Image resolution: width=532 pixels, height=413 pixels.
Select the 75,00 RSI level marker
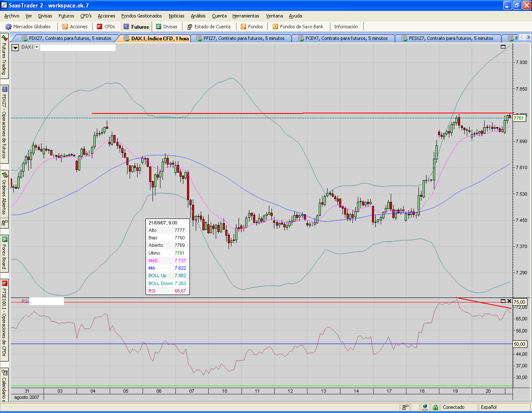[520, 302]
